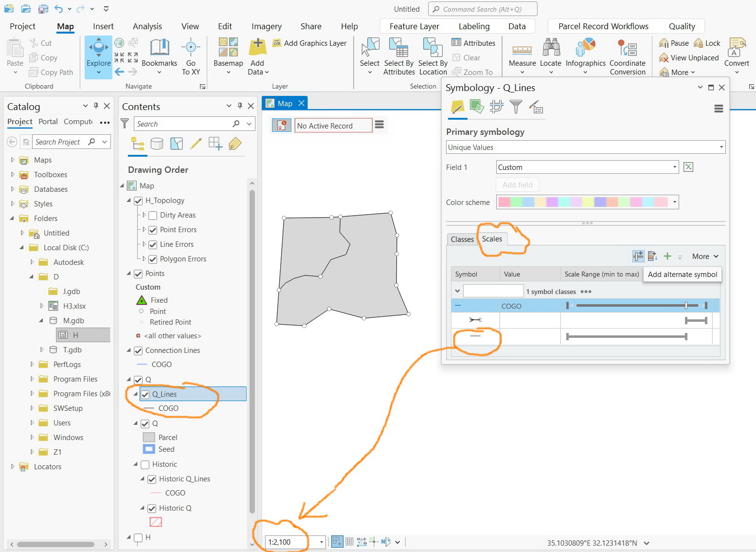The image size is (756, 552).
Task: Toggle visibility of the Q_Lines layer
Action: coord(145,394)
